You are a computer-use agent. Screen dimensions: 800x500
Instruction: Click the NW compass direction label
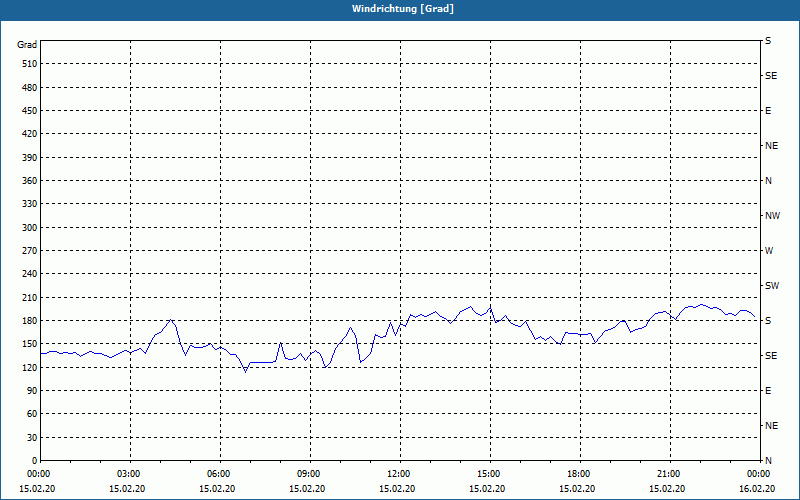point(772,216)
